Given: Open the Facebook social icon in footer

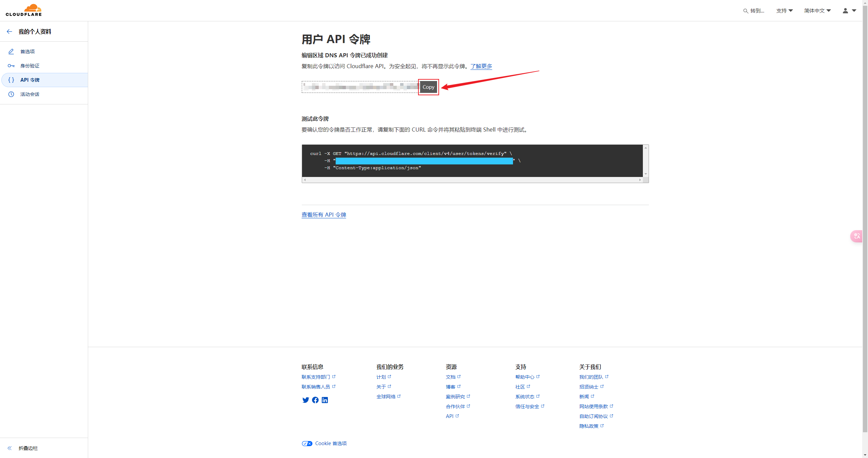Looking at the screenshot, I should tap(315, 400).
